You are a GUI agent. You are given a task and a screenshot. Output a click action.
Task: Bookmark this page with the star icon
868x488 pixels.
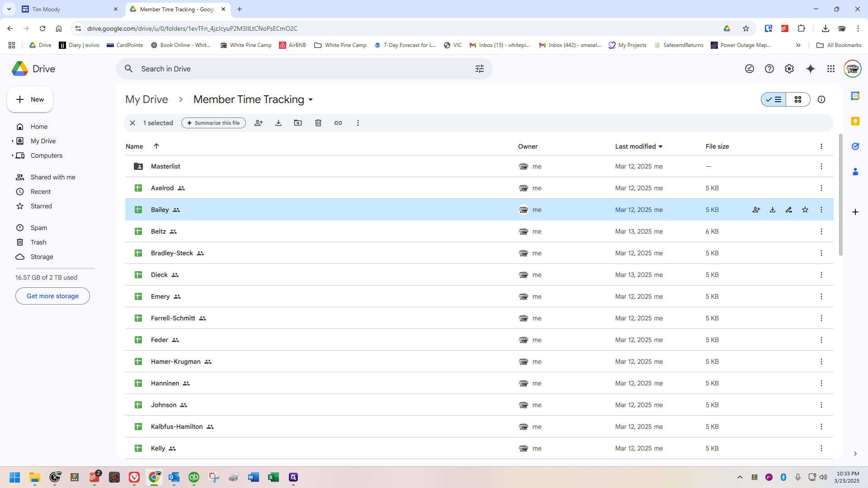click(746, 28)
